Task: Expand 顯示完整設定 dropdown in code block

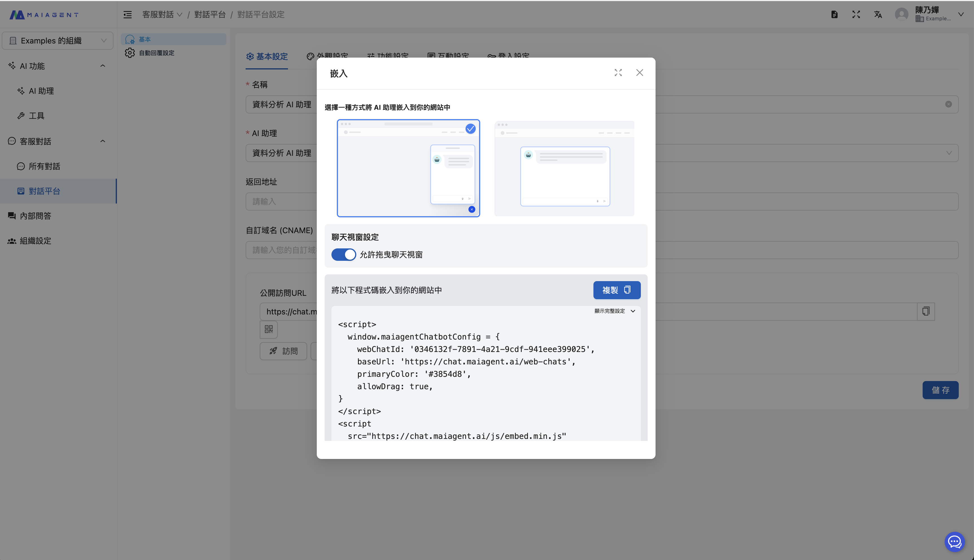Action: click(614, 311)
